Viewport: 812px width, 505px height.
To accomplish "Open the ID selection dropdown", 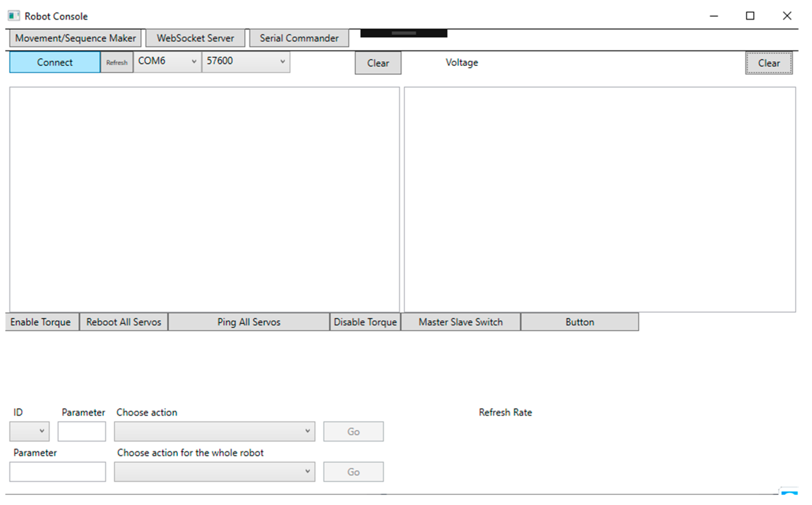I will tap(29, 431).
